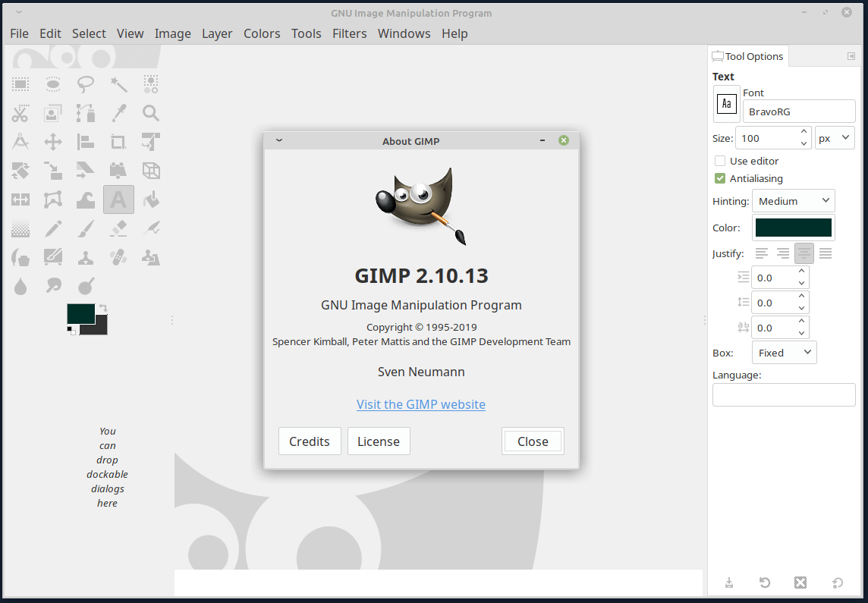Screen dimensions: 868x603
Task: Decrease the letter spacing value
Action: 801,333
